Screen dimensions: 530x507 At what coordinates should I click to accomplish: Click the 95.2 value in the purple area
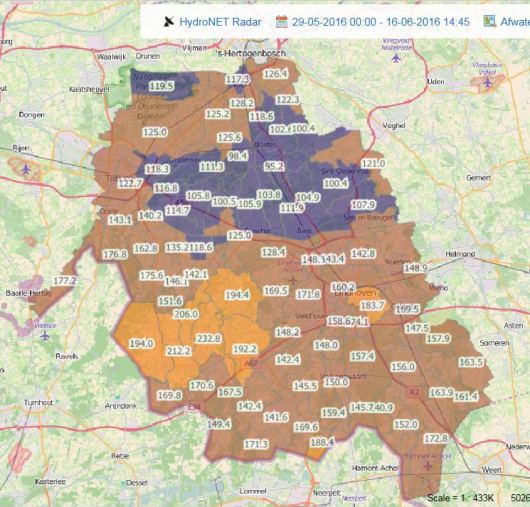pos(274,166)
